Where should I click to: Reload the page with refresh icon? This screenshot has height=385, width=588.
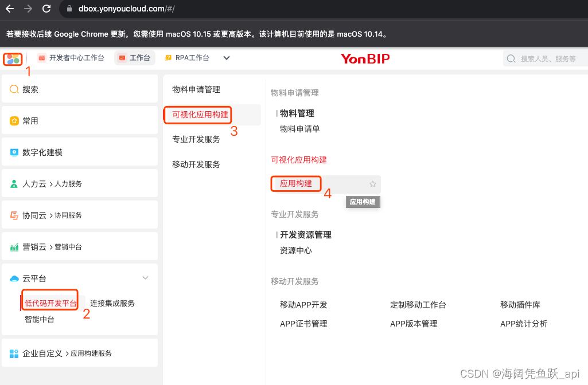pyautogui.click(x=46, y=8)
